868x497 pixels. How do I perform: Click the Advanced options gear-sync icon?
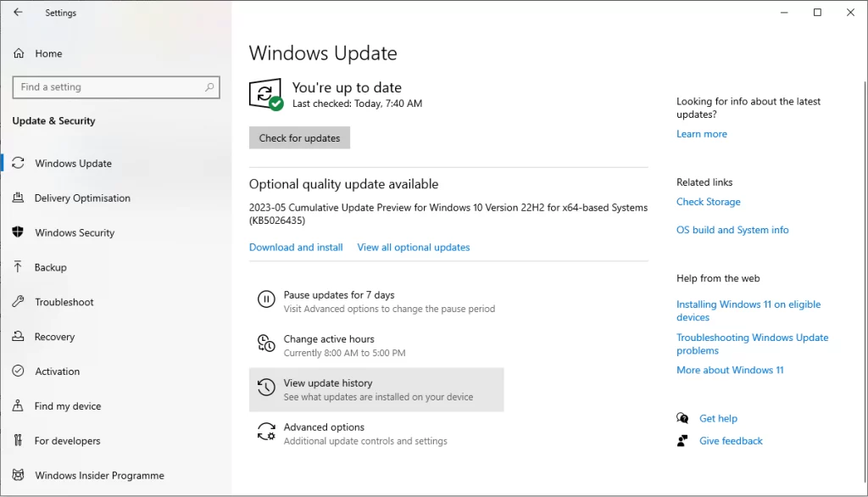click(x=266, y=432)
